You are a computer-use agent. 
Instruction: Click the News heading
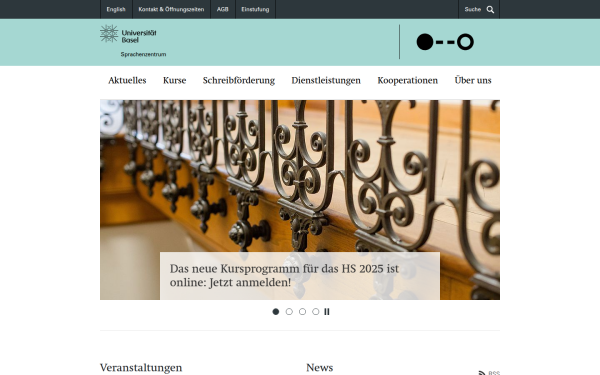pos(320,367)
